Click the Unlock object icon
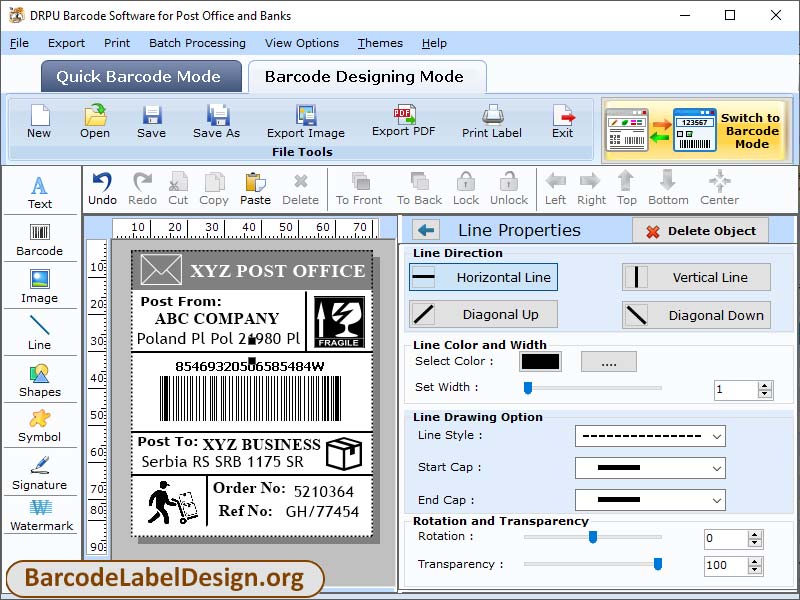Screen dimensions: 800x600 (509, 189)
